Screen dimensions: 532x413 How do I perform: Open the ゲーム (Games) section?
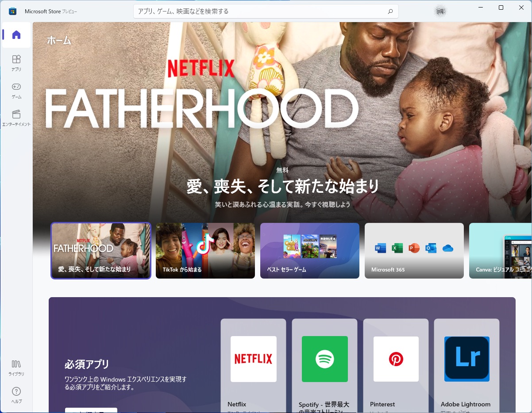[x=16, y=90]
